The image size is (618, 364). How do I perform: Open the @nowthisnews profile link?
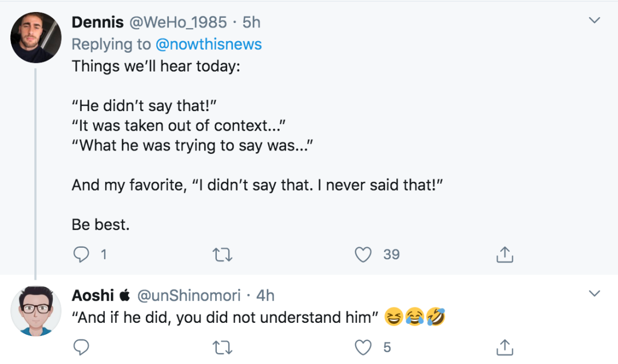(x=208, y=44)
